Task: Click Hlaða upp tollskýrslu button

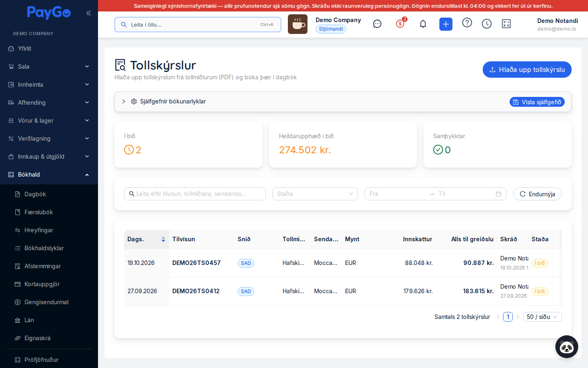Action: [527, 70]
